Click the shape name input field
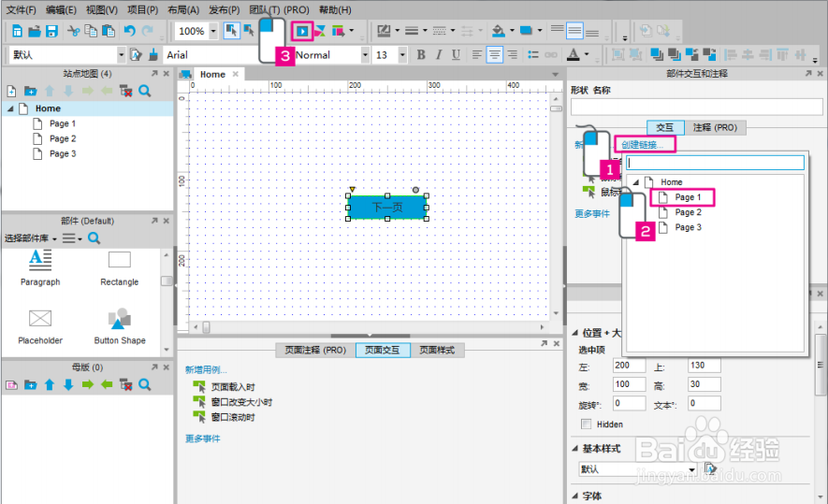828x504 pixels. [x=696, y=108]
